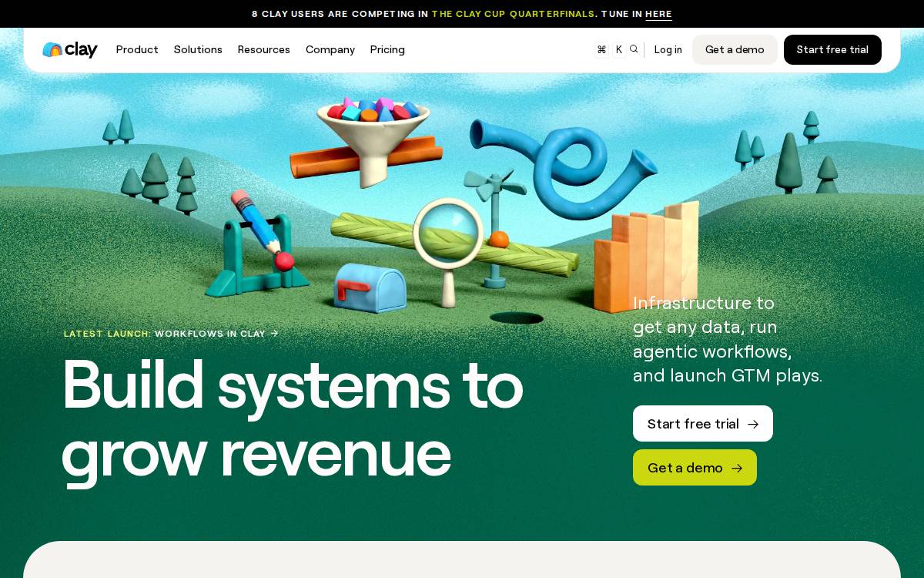The image size is (924, 578).
Task: Click Get a demo in the navbar
Action: coord(735,49)
